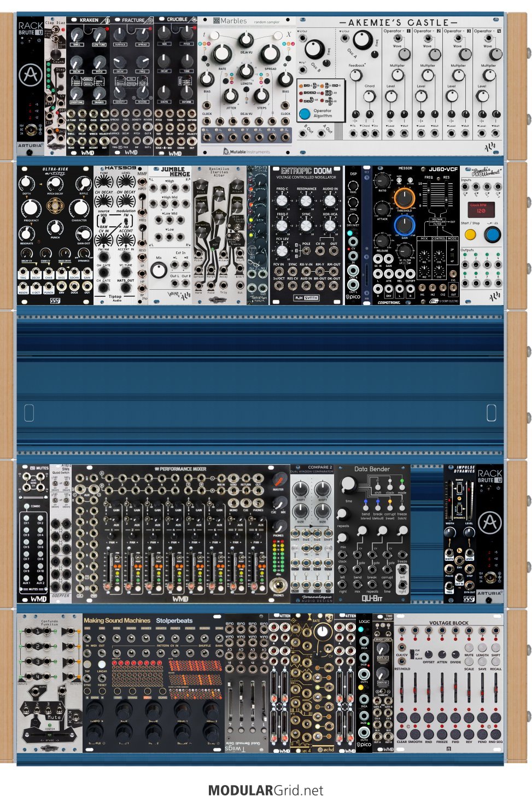Click the Deja Vu knob on Marbles
This screenshot has width=532, height=802.
pos(246,40)
